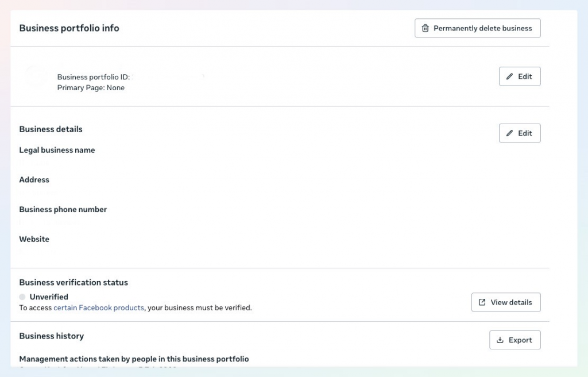
Task: Click the Business portfolio info heading
Action: (x=69, y=28)
